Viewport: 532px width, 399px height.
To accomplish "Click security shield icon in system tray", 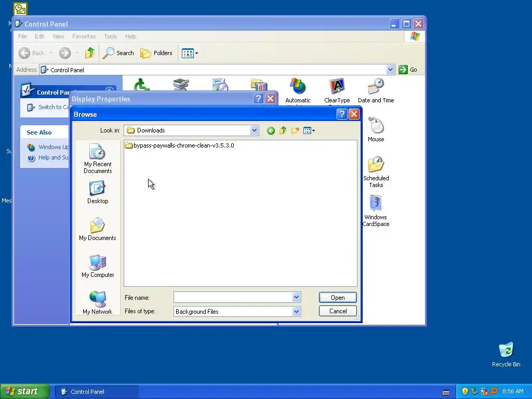I will click(465, 392).
